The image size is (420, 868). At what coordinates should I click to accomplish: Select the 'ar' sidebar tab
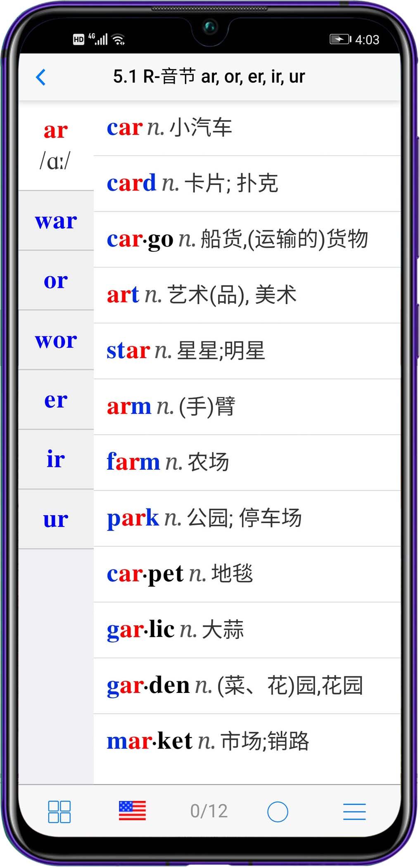coord(56,145)
